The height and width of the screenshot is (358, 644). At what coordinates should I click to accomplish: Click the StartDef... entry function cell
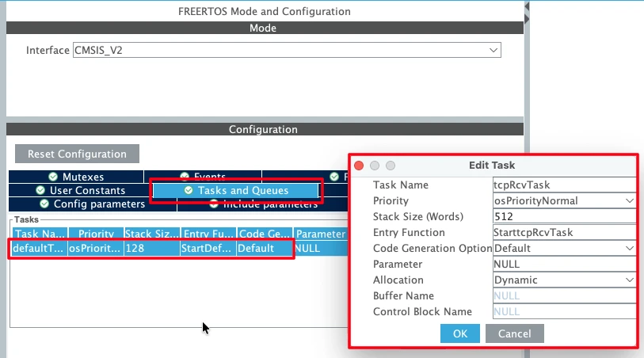208,249
